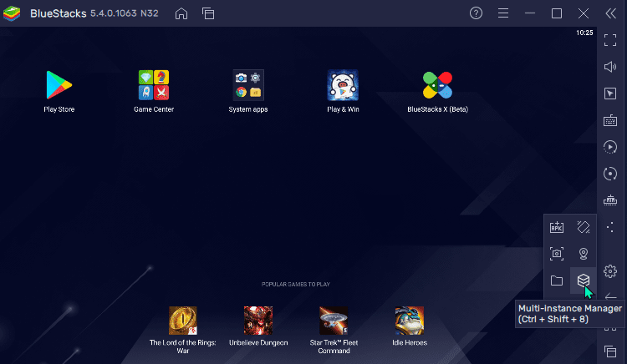
Task: Install an APK file
Action: tap(557, 227)
